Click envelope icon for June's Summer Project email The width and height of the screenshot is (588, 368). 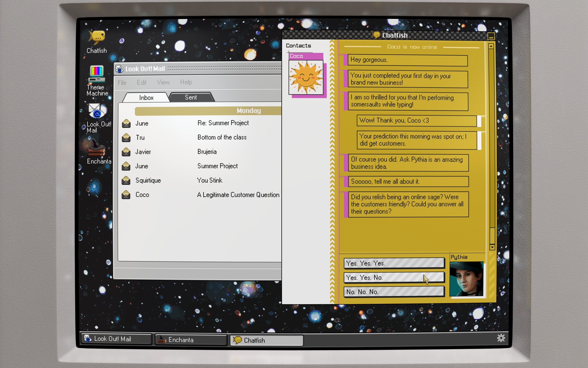click(x=126, y=166)
